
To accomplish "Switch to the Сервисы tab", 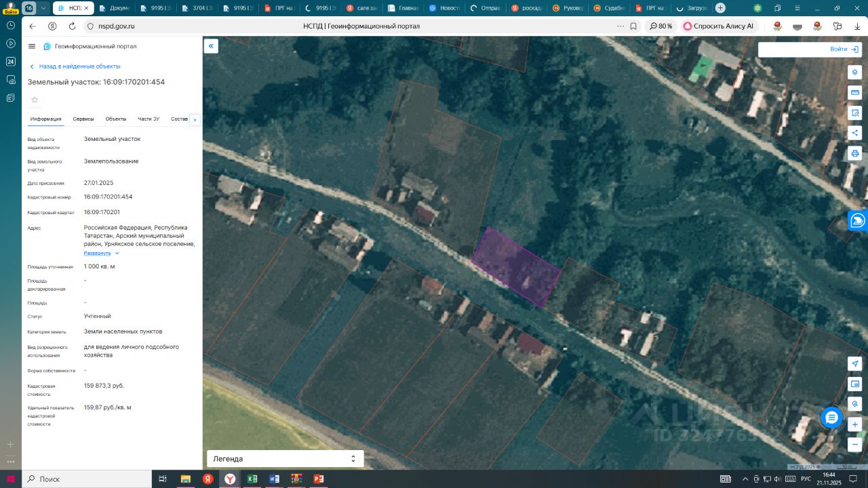I will click(83, 119).
